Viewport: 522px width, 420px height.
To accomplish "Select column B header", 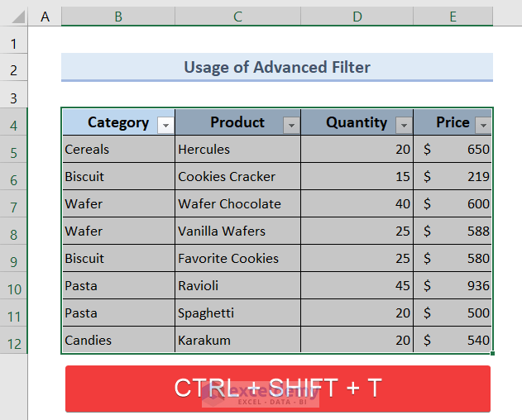I will pyautogui.click(x=117, y=17).
